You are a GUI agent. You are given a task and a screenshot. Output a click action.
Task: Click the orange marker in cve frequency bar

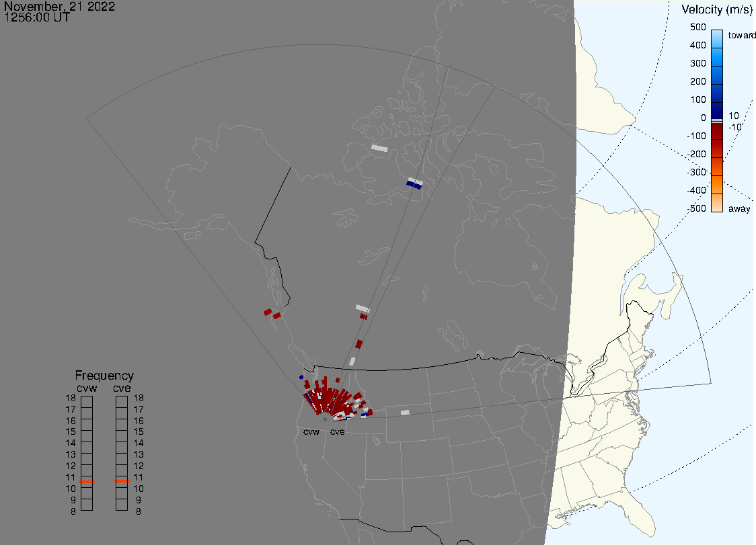click(x=122, y=481)
